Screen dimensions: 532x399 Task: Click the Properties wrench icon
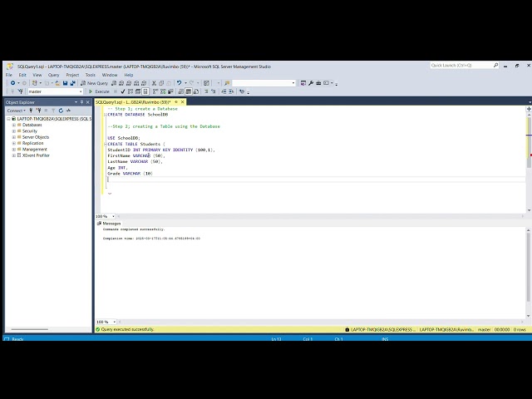[x=311, y=83]
